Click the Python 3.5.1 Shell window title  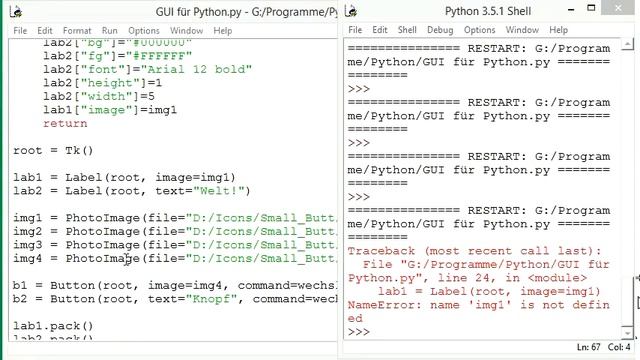click(488, 11)
